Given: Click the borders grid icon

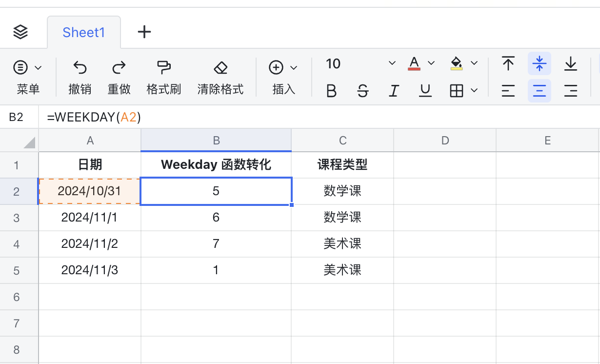Looking at the screenshot, I should pyautogui.click(x=457, y=91).
